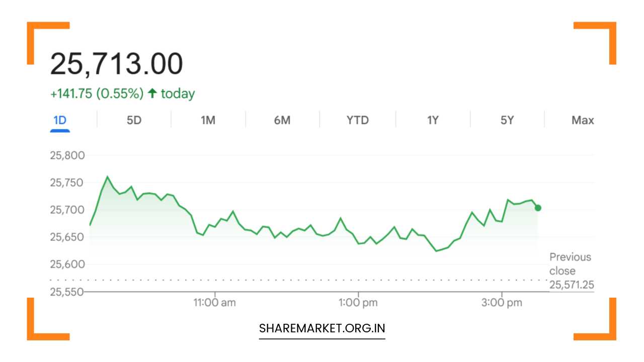644x362 pixels.
Task: Click the Previous close 25,571.25 label
Action: point(570,271)
